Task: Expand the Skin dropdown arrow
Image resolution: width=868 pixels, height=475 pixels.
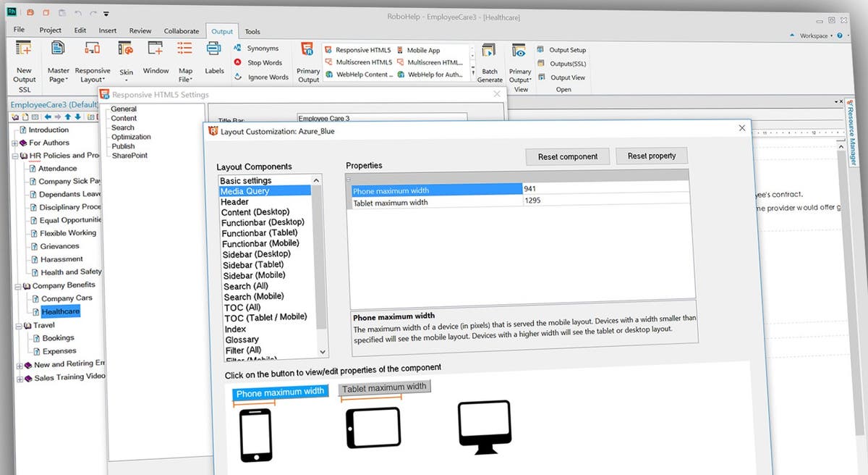Action: pyautogui.click(x=126, y=80)
